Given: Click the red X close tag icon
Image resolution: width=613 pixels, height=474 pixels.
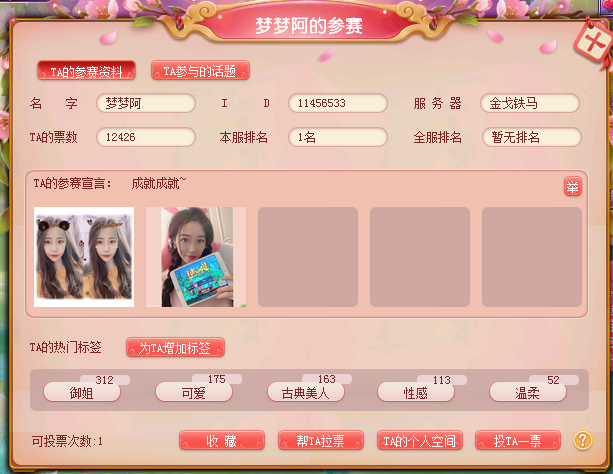Looking at the screenshot, I should (x=594, y=41).
